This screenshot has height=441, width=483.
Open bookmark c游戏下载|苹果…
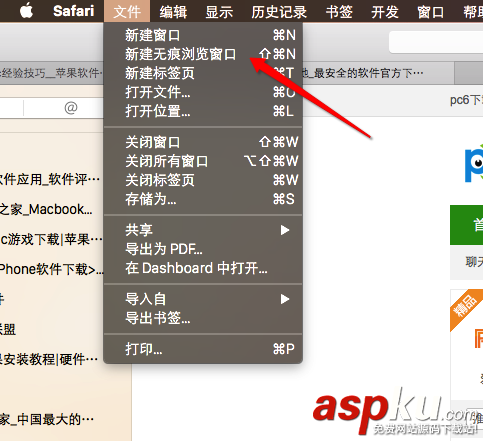pos(51,239)
